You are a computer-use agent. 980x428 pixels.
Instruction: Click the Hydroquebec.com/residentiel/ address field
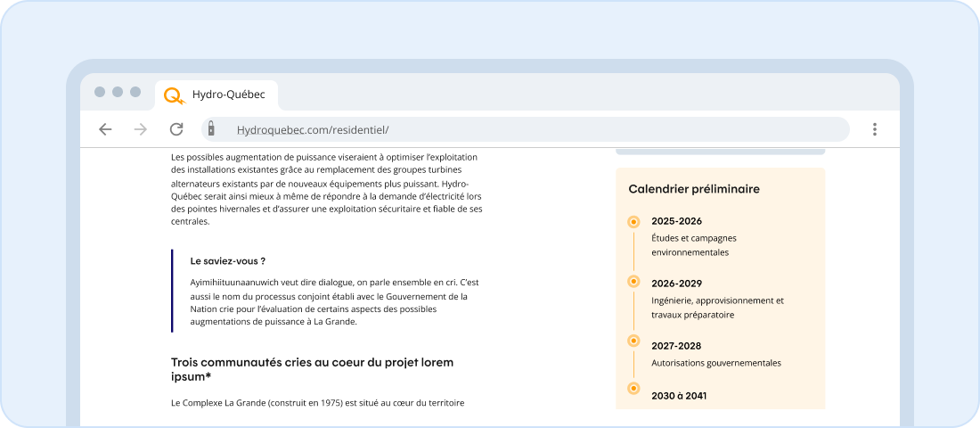[x=525, y=129]
